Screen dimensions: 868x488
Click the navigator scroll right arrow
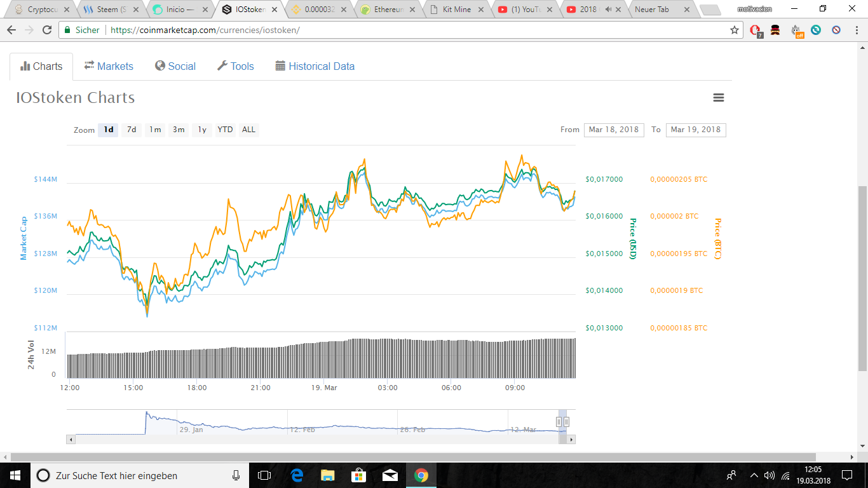pos(571,439)
